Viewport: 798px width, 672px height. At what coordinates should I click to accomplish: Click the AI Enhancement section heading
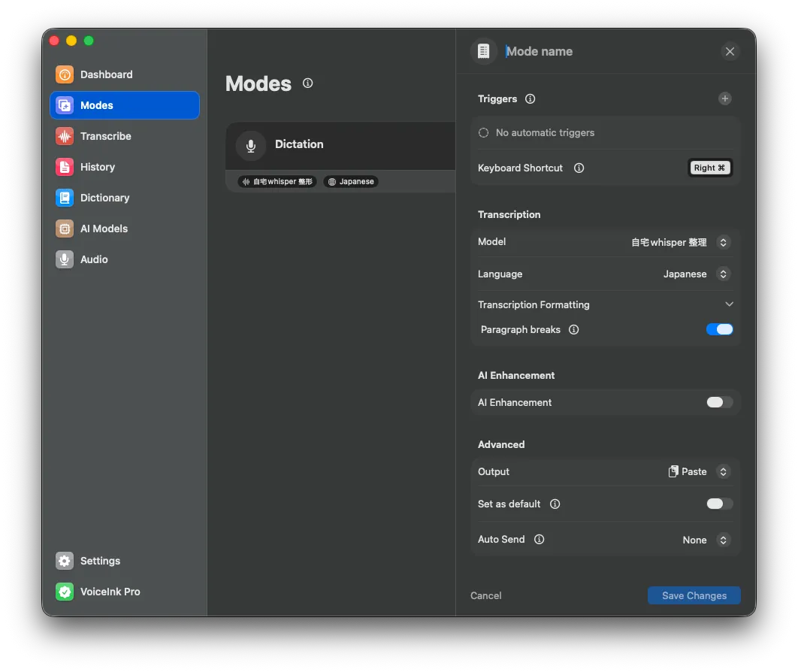tap(516, 375)
